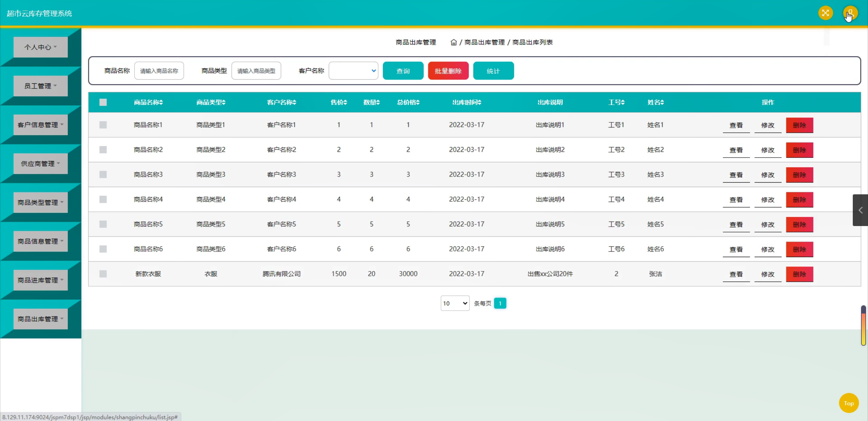Viewport: 868px width, 421px height.
Task: Open the 供应商管理 sidebar menu
Action: click(40, 164)
